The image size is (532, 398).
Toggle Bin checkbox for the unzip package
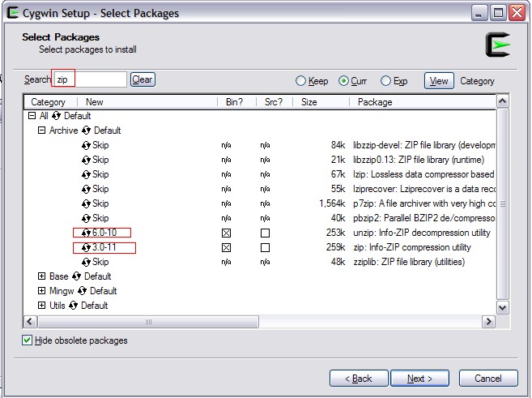(x=226, y=233)
